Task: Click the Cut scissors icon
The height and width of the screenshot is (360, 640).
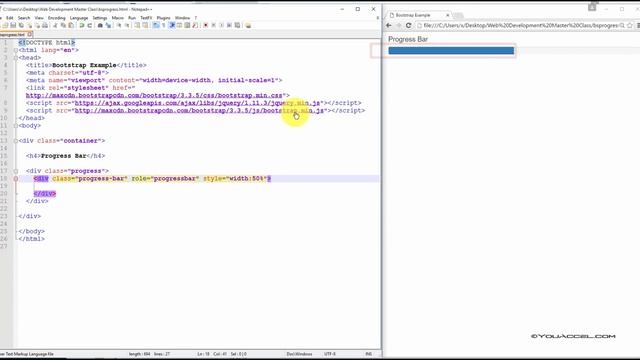Action: click(55, 25)
